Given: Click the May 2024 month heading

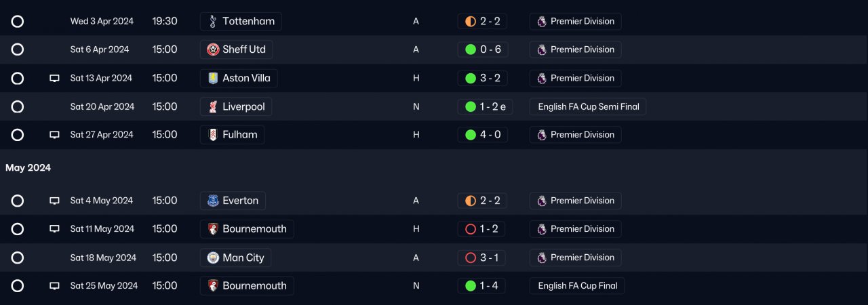Looking at the screenshot, I should pos(28,168).
